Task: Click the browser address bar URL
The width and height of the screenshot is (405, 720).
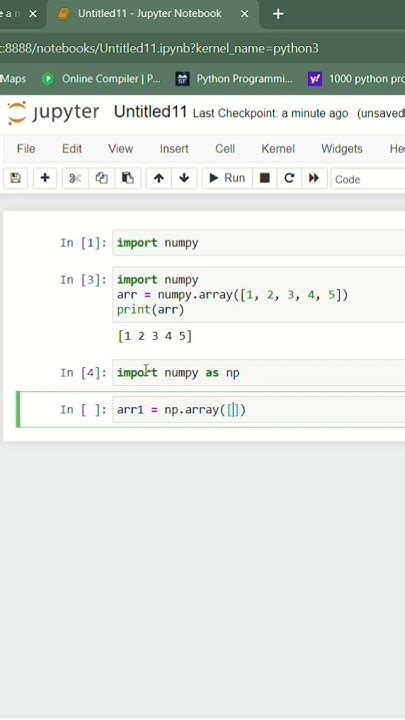Action: click(x=159, y=49)
